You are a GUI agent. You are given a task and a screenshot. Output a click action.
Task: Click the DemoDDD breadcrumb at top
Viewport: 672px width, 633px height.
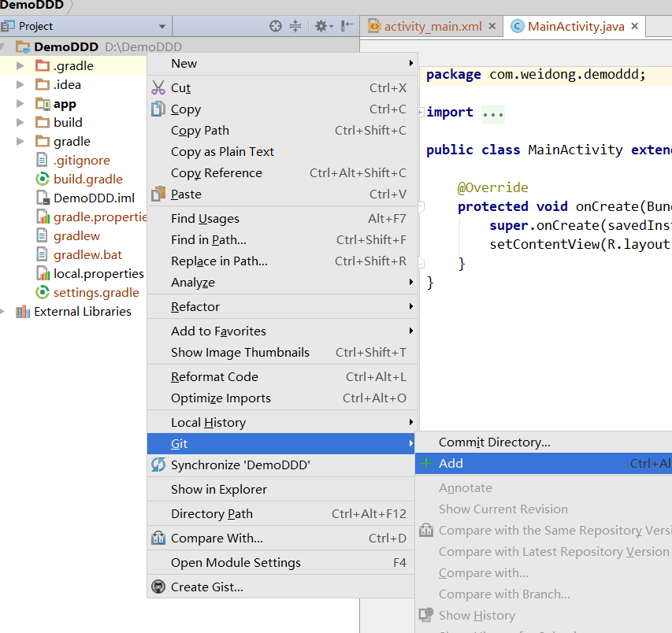32,6
